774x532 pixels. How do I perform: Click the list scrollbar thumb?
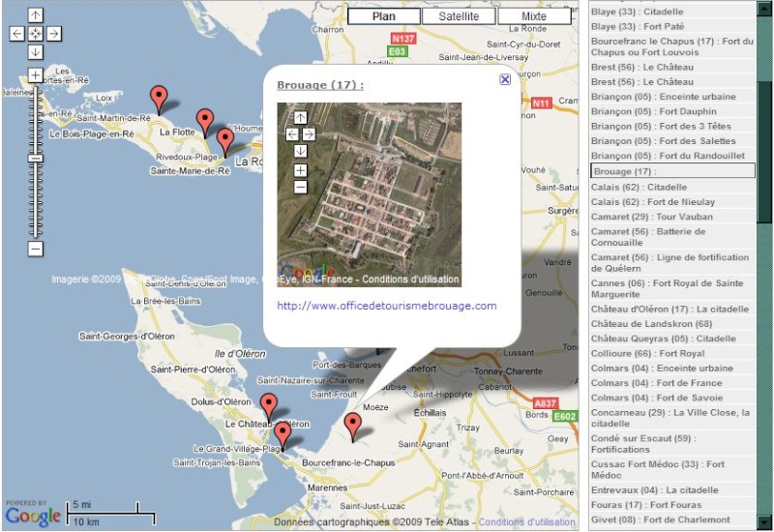click(x=765, y=152)
